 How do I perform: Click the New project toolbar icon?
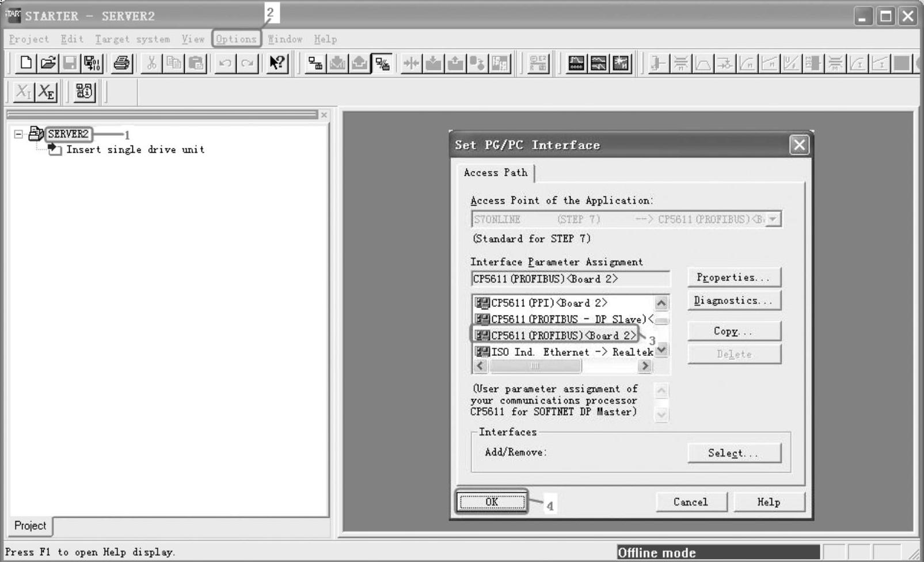tap(25, 63)
